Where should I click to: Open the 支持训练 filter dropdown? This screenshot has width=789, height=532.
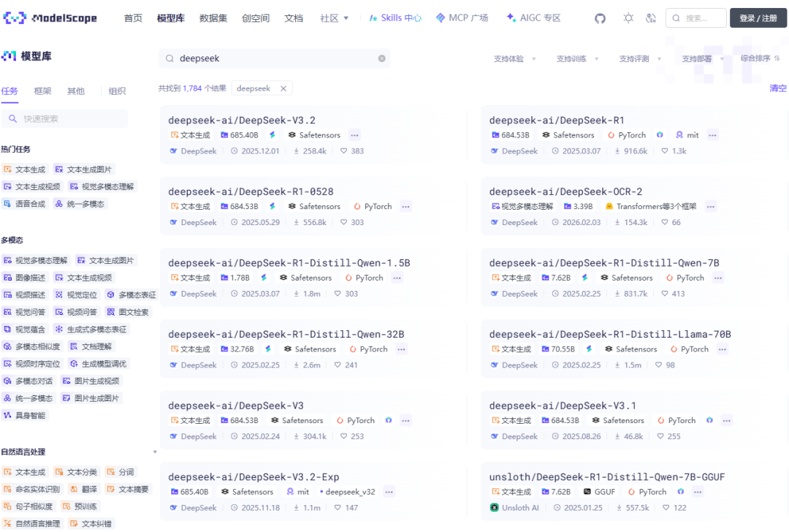coord(577,59)
